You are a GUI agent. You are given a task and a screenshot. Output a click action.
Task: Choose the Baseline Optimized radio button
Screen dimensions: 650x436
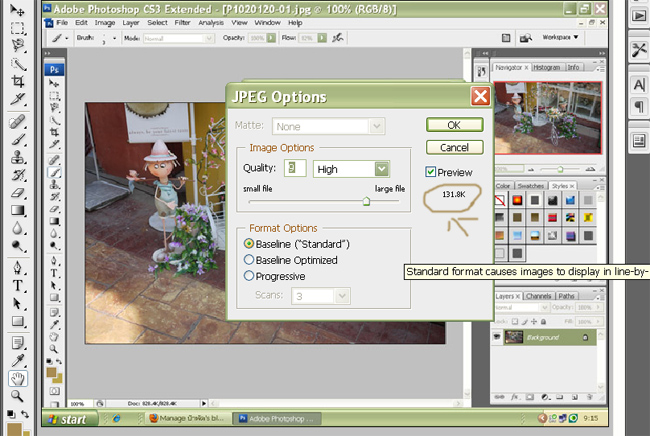(249, 260)
